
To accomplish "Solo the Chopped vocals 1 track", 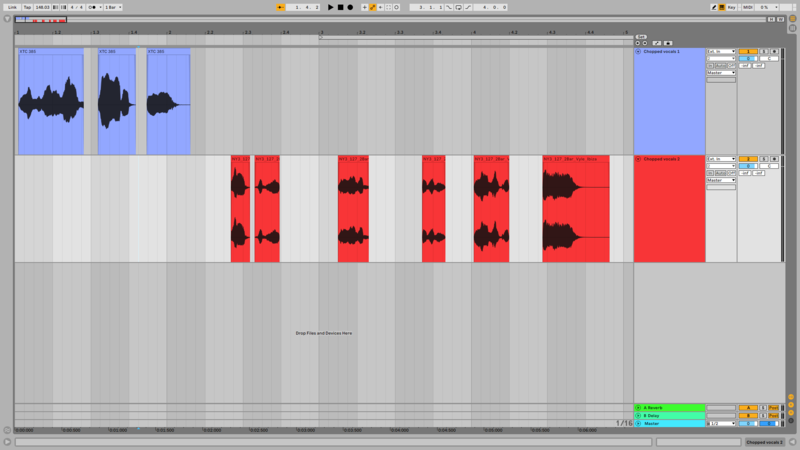I will [764, 52].
